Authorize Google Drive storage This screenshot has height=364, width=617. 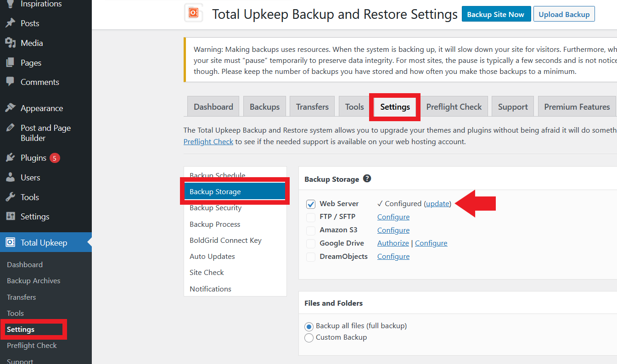tap(393, 243)
